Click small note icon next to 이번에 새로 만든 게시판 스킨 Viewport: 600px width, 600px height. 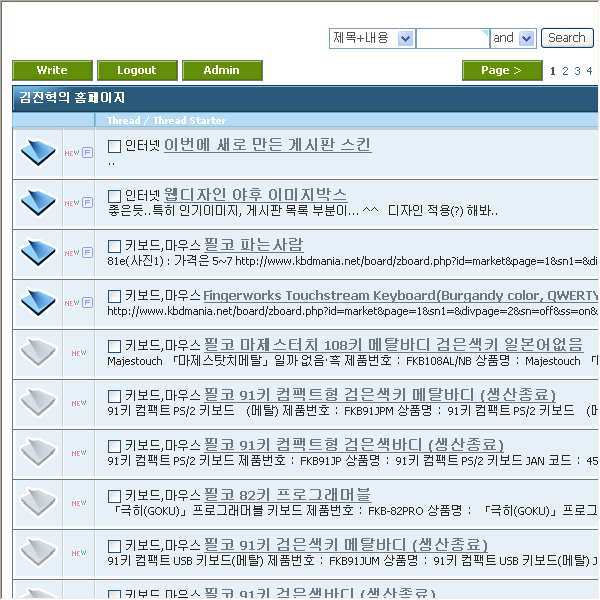87,153
